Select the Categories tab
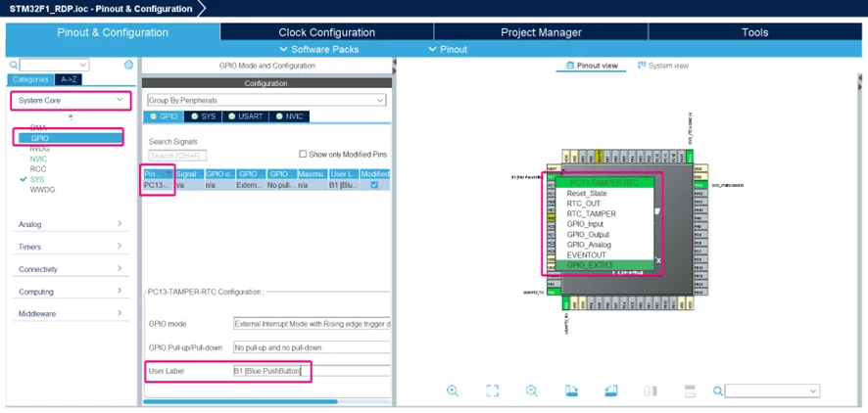This screenshot has height=413, width=868. tap(31, 79)
